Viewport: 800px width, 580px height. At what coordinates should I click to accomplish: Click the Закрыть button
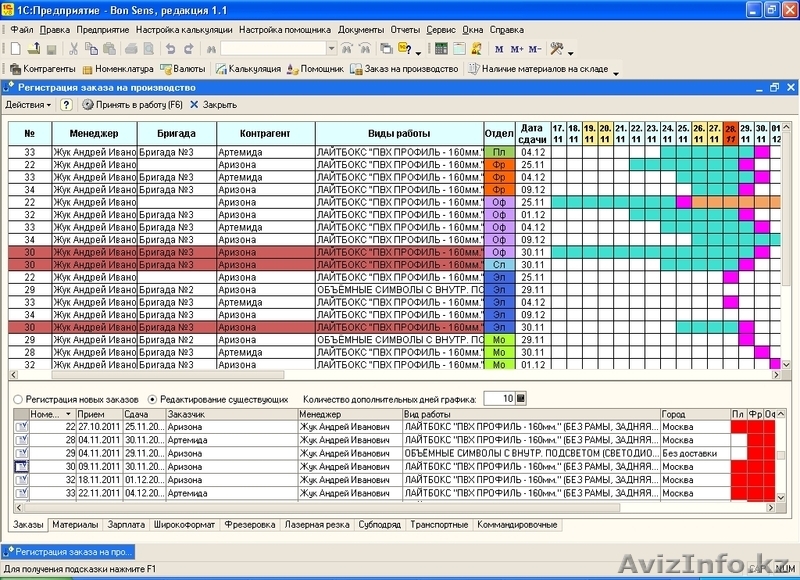212,104
